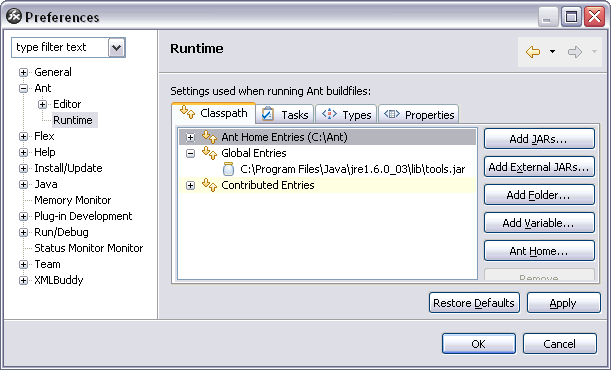Expand the Java preferences category
The image size is (611, 370).
23,184
